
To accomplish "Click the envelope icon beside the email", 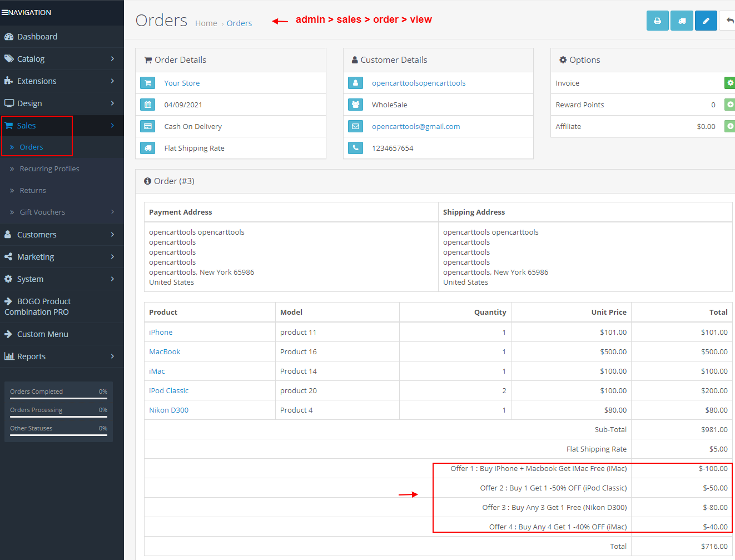I will pyautogui.click(x=355, y=126).
